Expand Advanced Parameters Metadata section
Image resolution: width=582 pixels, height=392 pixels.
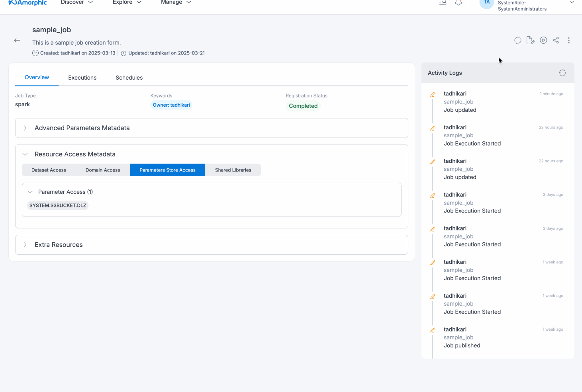click(x=212, y=128)
